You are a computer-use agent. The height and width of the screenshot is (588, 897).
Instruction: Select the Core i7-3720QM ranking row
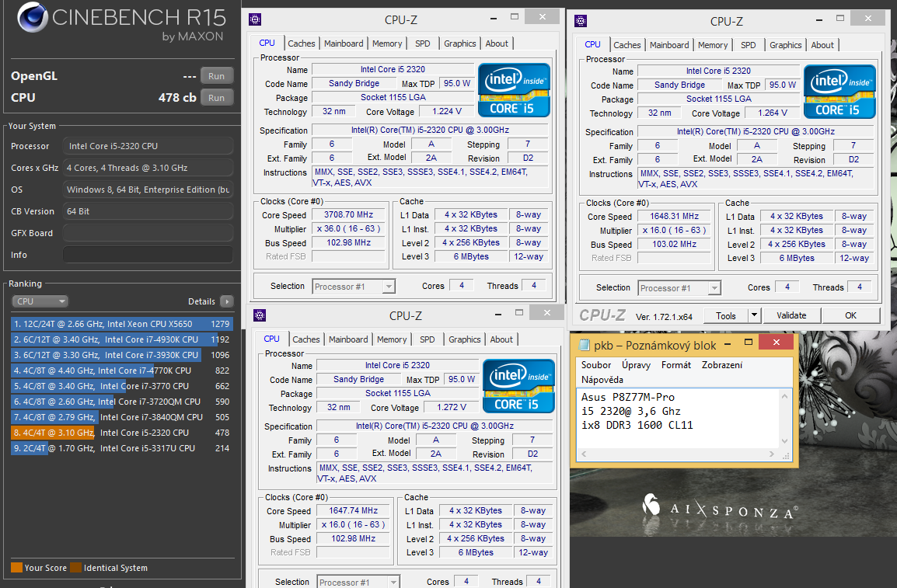coord(122,402)
